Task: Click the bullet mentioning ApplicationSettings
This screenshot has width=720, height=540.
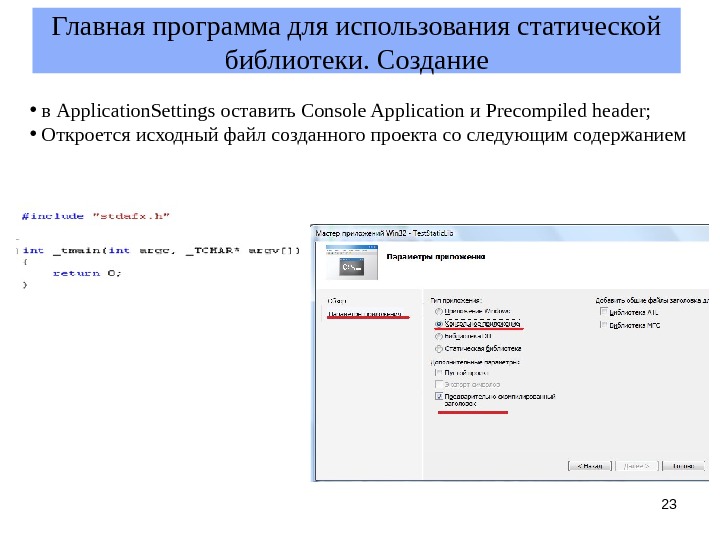Action: 345,111
